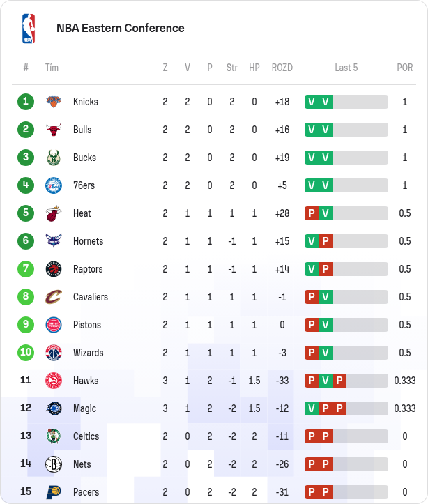Sort by the Str streak column
This screenshot has width=428, height=504.
click(x=232, y=68)
